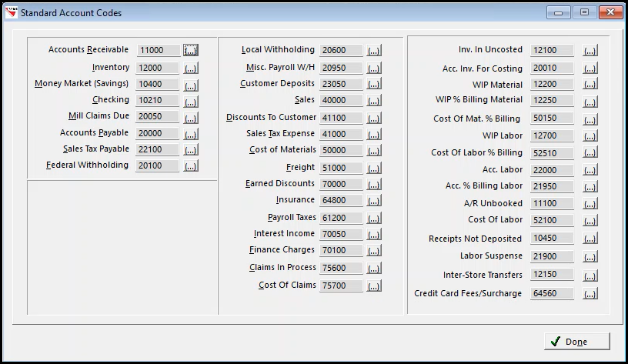Click lookup button for Inter-Store Transfers

(x=590, y=276)
